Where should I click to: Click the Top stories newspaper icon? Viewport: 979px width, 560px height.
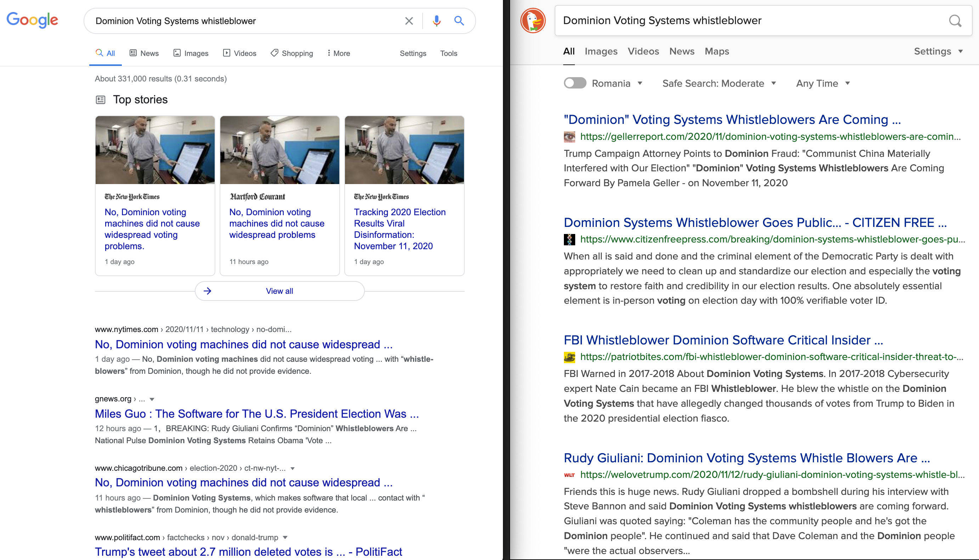pyautogui.click(x=101, y=100)
